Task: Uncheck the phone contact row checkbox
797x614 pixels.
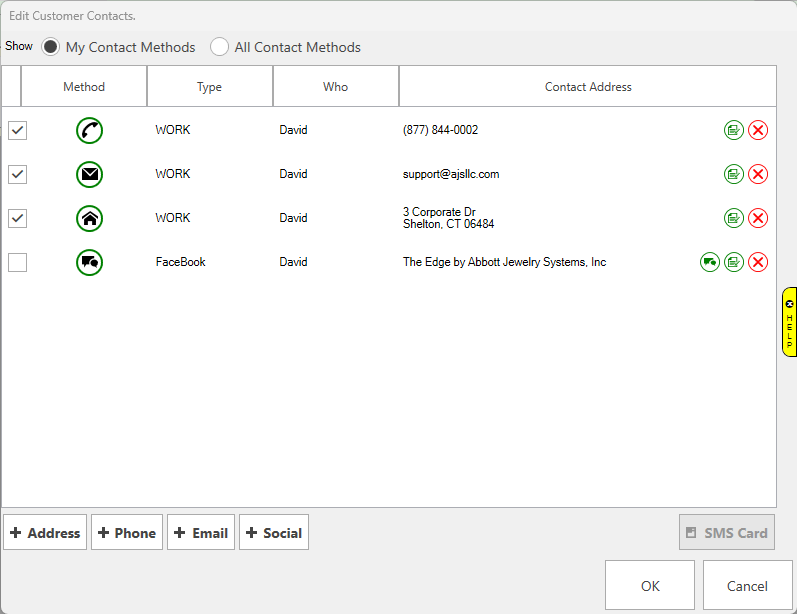Action: tap(18, 130)
